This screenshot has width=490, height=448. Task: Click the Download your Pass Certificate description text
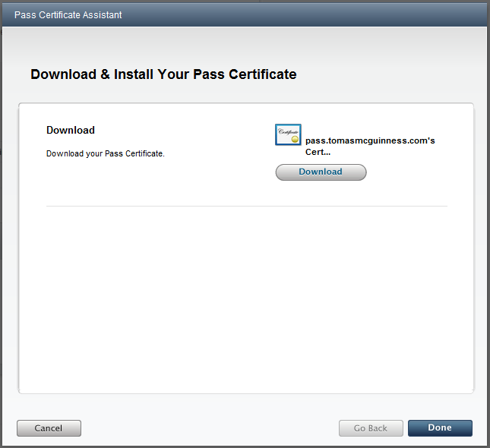click(106, 153)
